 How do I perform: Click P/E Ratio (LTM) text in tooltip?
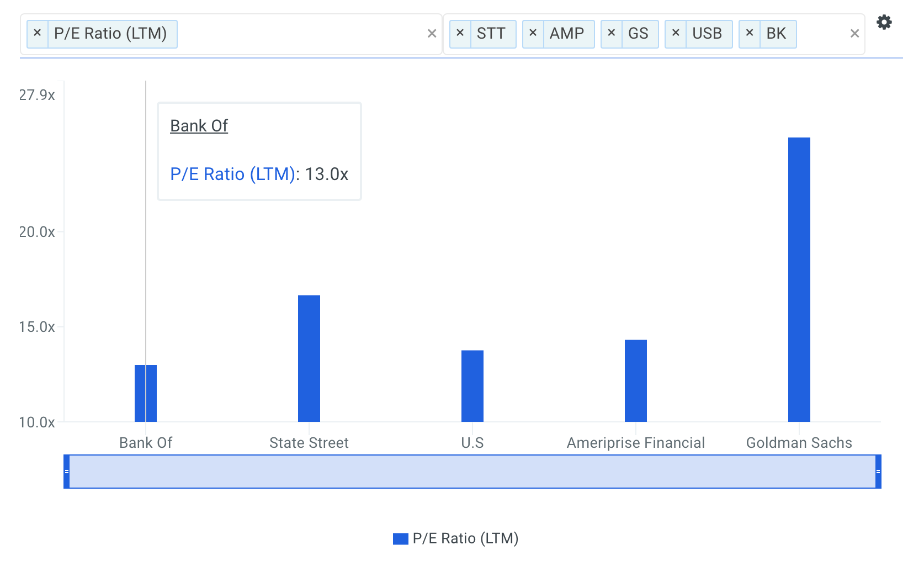pos(232,174)
